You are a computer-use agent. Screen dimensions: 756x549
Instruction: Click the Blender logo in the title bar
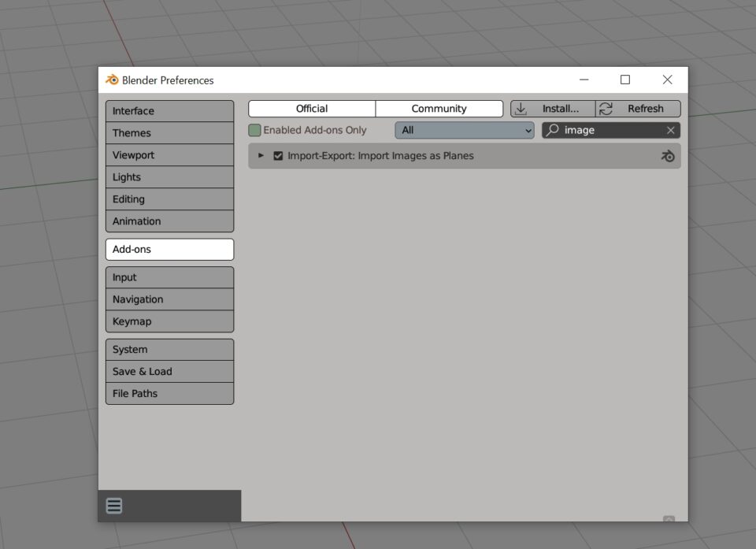coord(112,80)
